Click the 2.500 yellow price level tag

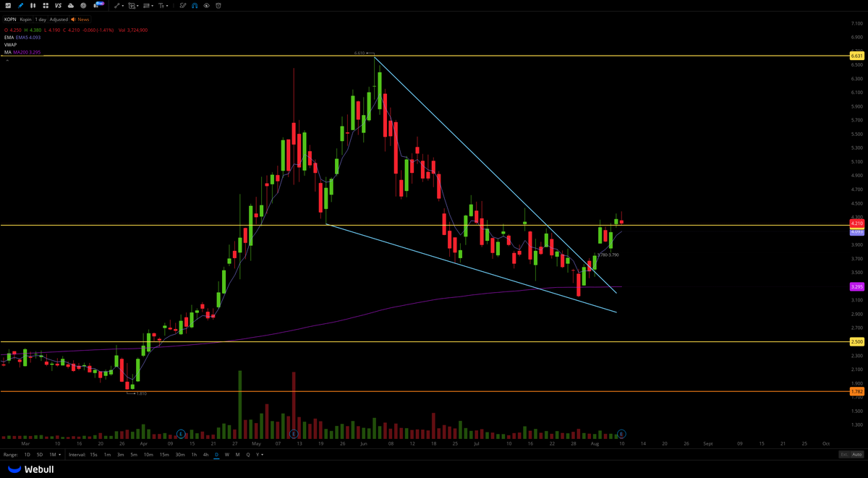click(x=856, y=341)
